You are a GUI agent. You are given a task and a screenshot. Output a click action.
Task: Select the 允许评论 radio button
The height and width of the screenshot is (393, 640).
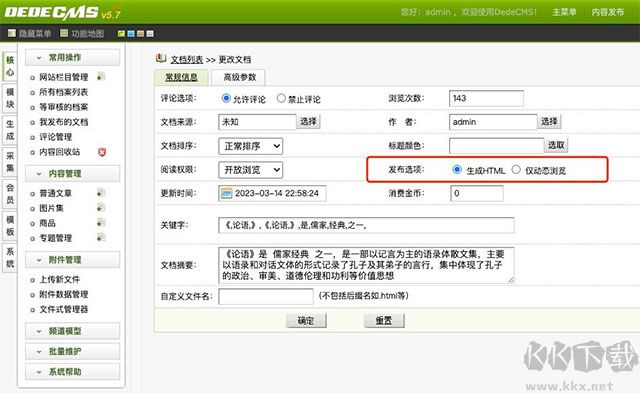coord(226,98)
